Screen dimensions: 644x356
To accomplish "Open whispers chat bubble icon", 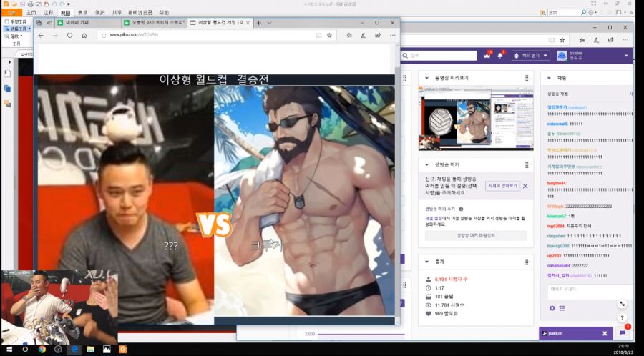I will 623,333.
